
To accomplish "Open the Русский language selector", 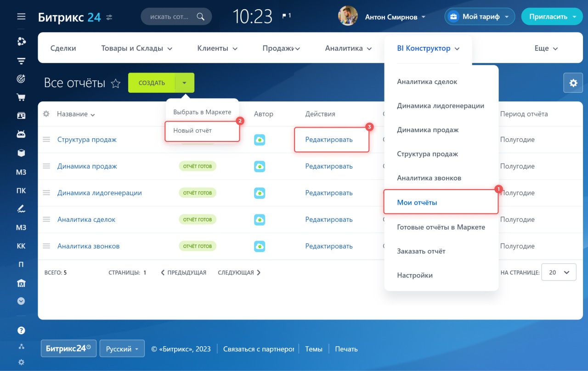I will pyautogui.click(x=122, y=349).
